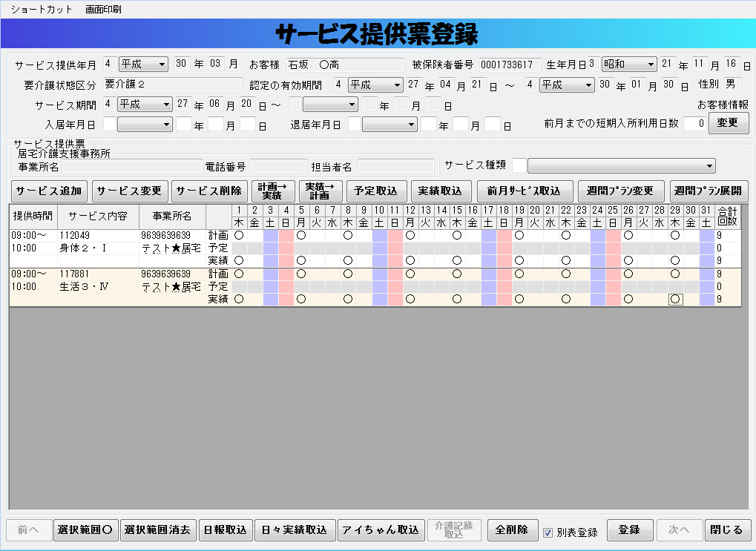Click the 前月までの短期入所利用日数 field
The image size is (756, 551).
[695, 123]
